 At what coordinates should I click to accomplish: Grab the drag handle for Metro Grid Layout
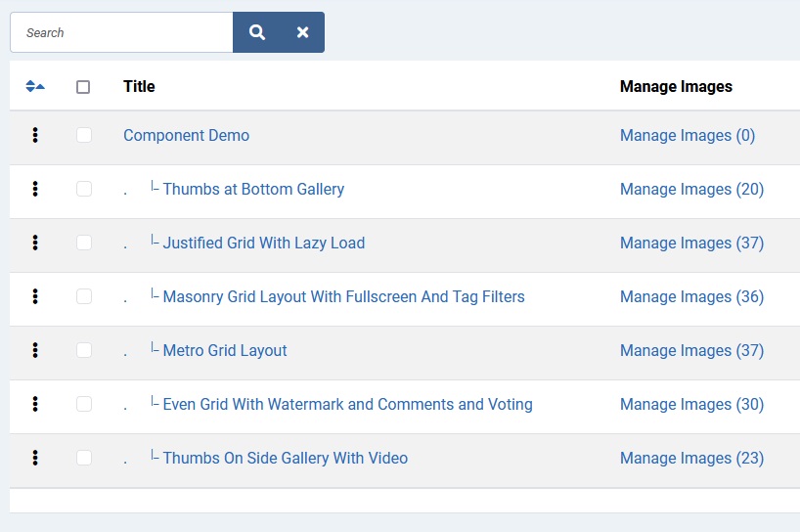point(35,350)
